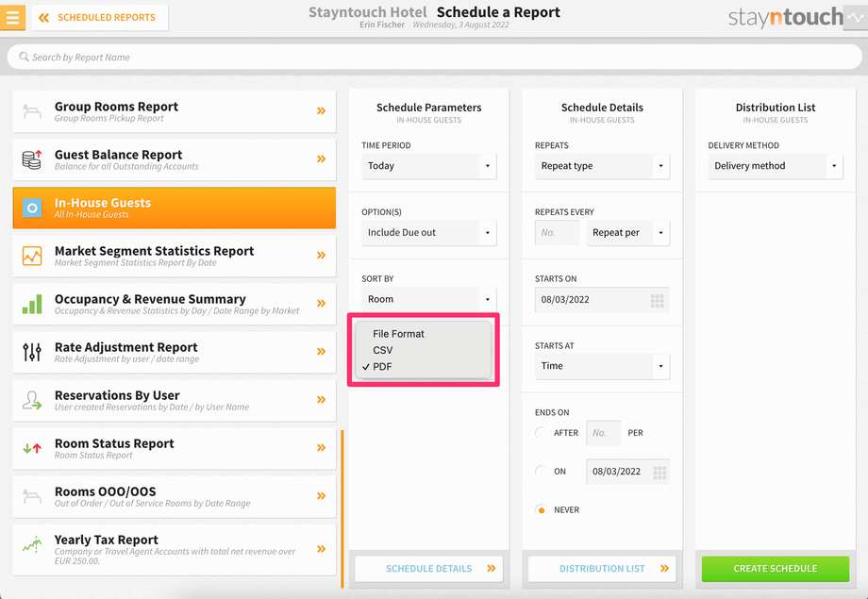Click the Market Segment Statistics chart icon
The image size is (868, 599).
point(32,256)
